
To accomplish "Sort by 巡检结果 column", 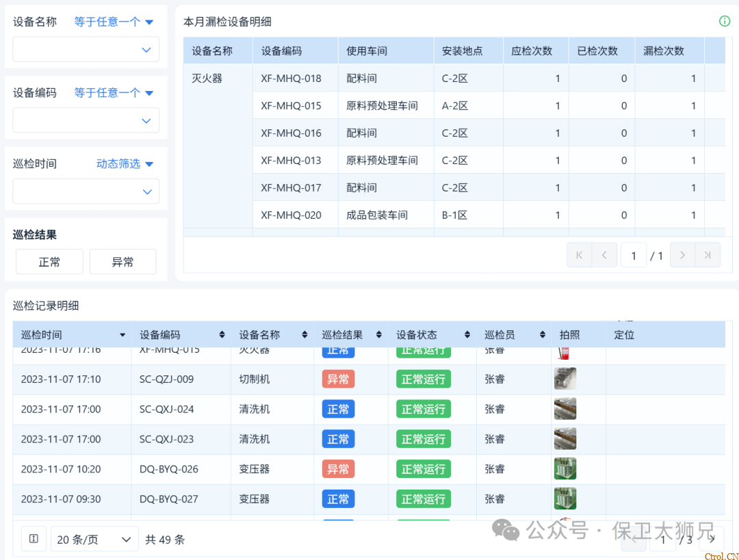I will 379,335.
